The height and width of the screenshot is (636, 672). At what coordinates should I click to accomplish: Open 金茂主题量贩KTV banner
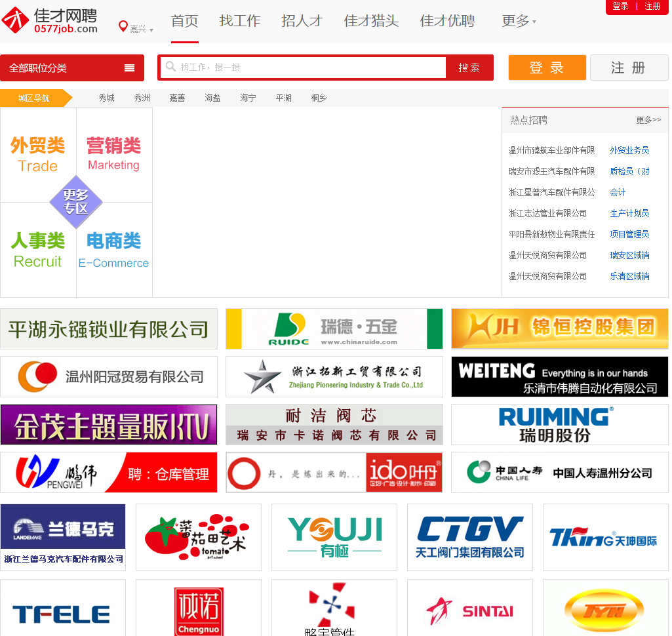tap(109, 424)
